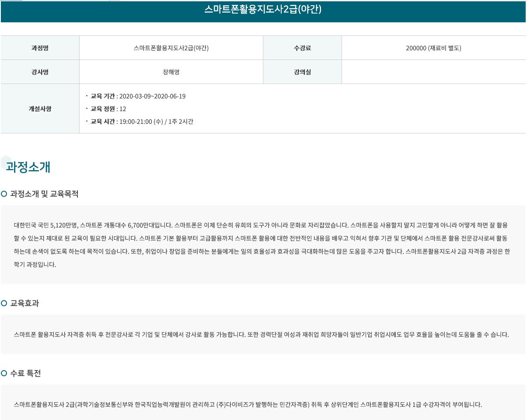
Task: Click the empty 강의실 value cell
Action: (x=433, y=72)
